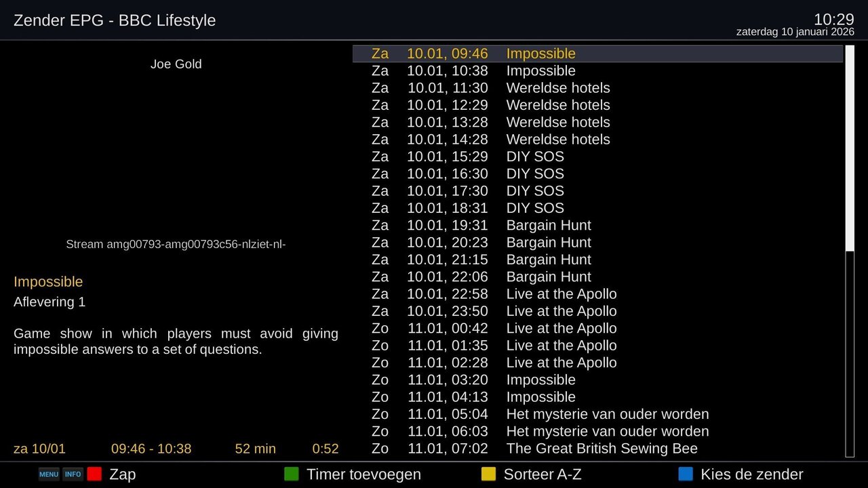
Task: Select Impossible at 04:13 on Sunday
Action: [597, 397]
